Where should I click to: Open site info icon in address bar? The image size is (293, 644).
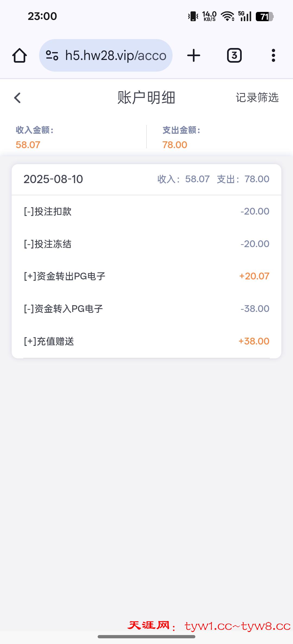pos(52,56)
